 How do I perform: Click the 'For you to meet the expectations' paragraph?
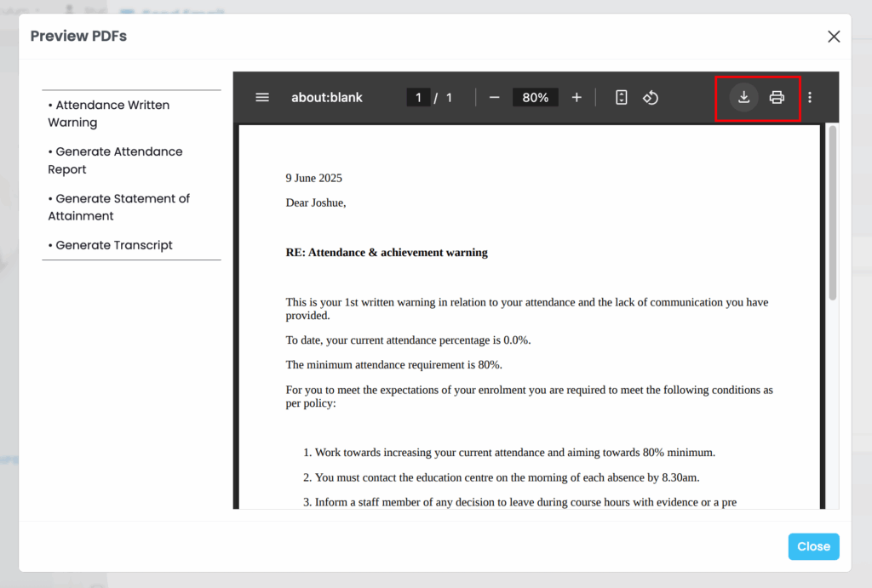(529, 397)
